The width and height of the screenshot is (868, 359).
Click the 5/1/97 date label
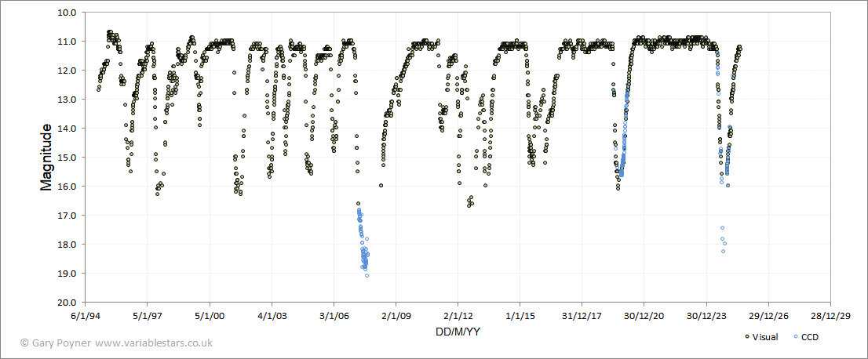[x=148, y=317]
